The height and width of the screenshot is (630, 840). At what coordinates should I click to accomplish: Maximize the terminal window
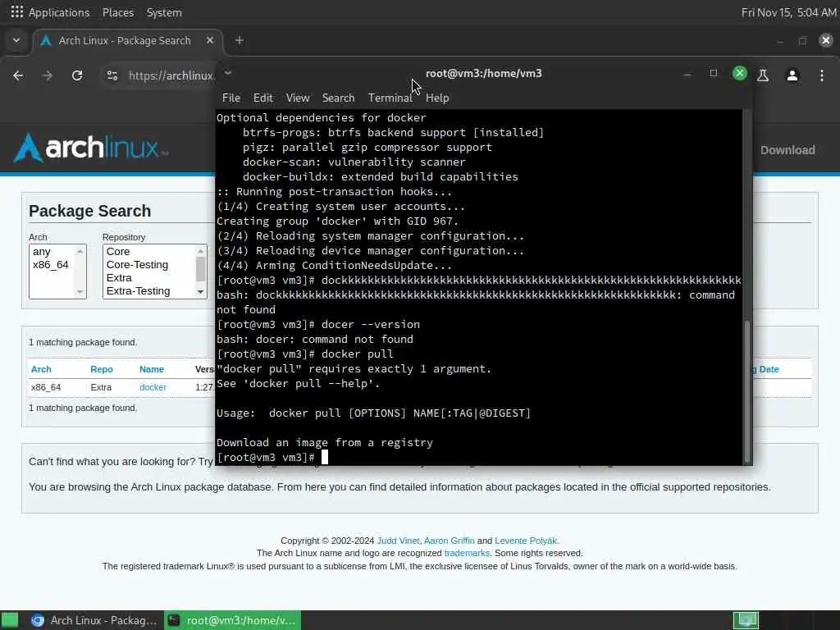[x=714, y=73]
